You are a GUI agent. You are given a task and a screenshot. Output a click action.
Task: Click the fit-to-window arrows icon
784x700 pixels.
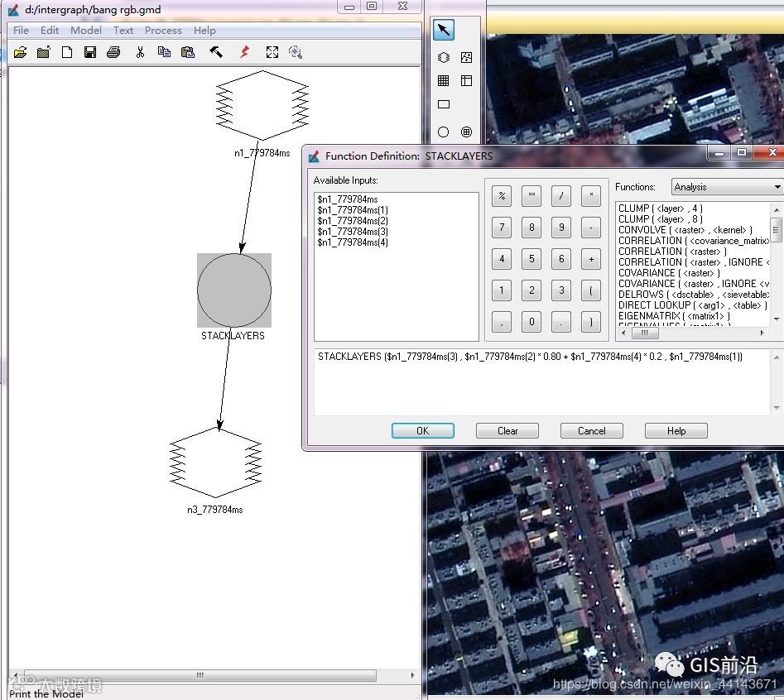272,52
